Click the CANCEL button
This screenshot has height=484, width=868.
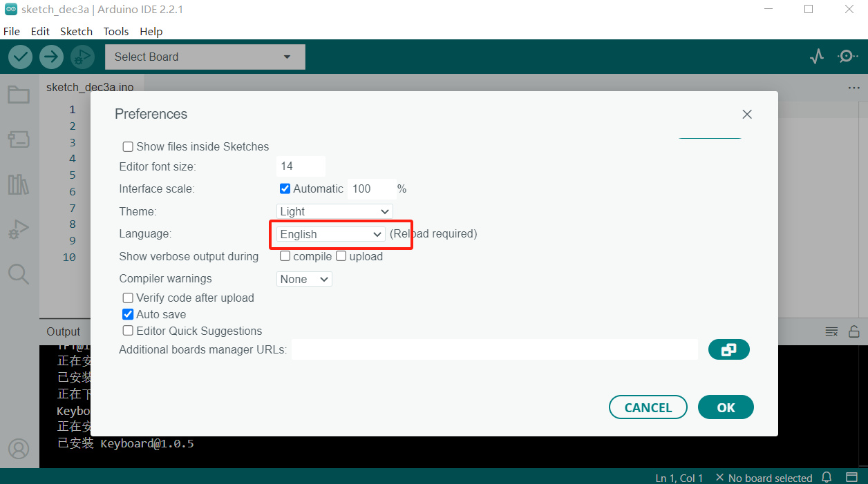(x=648, y=407)
